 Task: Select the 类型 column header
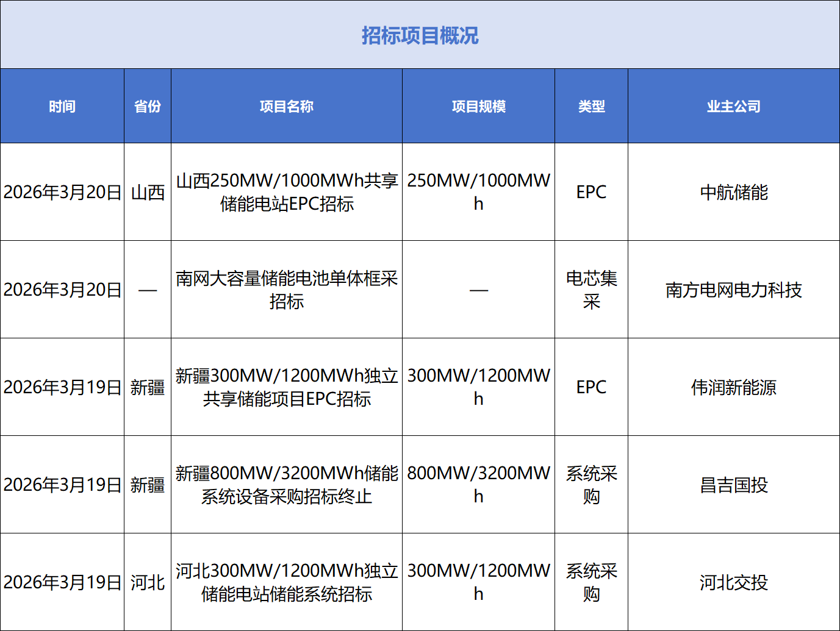[591, 106]
